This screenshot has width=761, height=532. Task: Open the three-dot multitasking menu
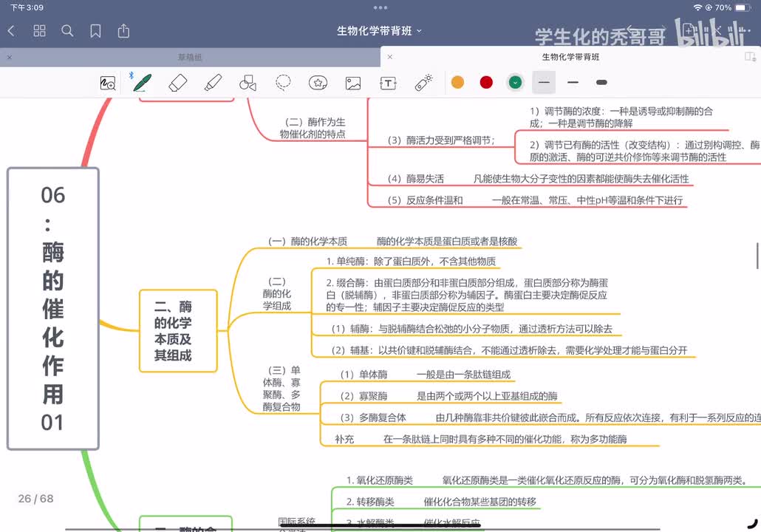[380, 7]
